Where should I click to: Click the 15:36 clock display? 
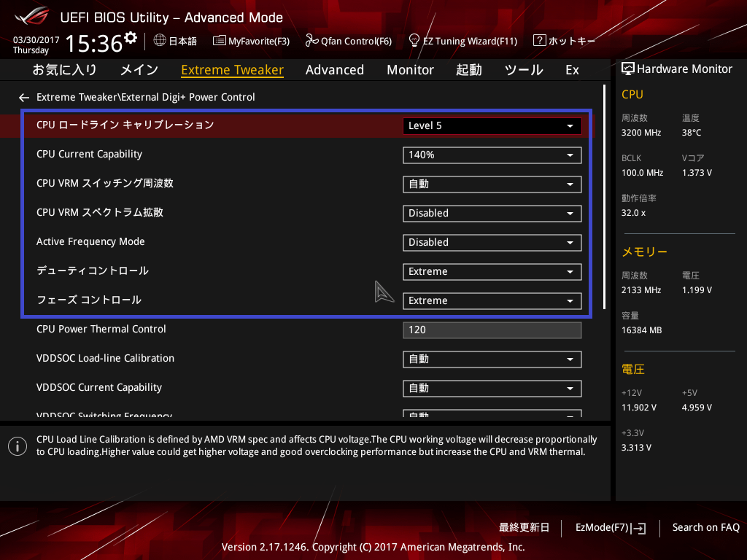click(94, 44)
